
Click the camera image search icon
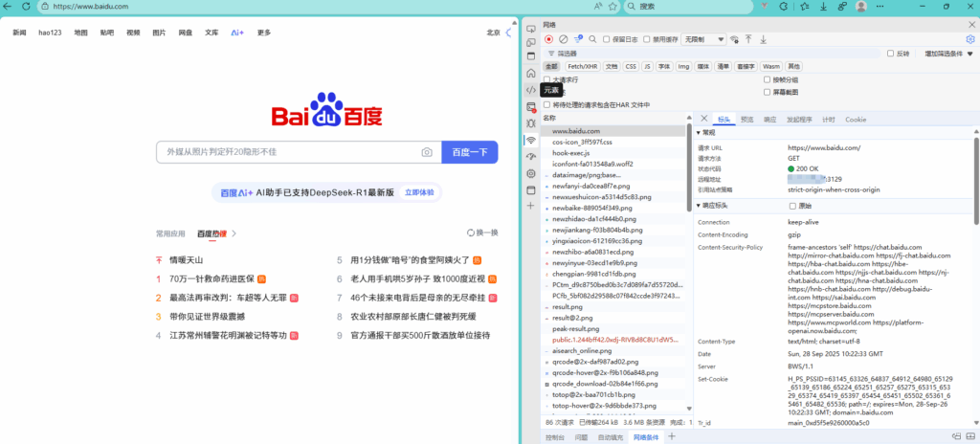pos(427,152)
